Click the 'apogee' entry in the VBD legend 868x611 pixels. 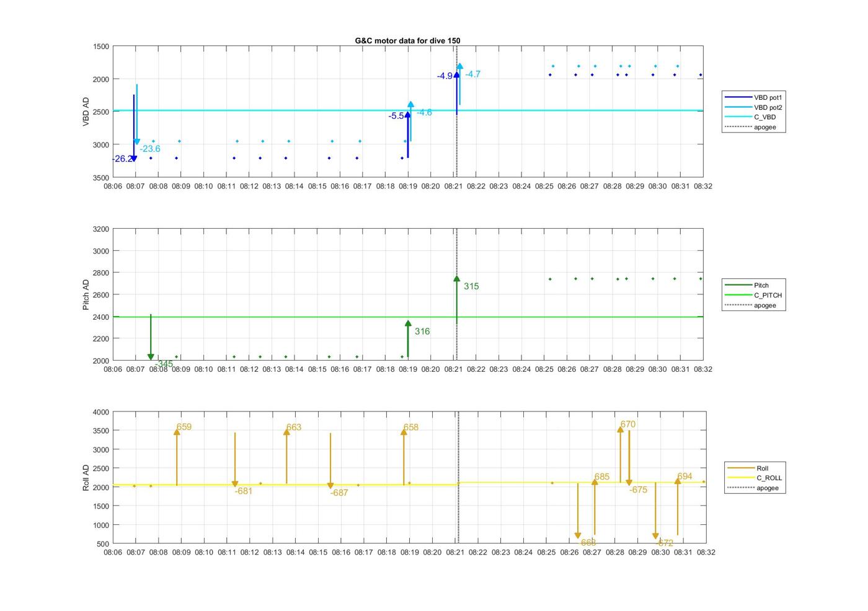[x=750, y=127]
